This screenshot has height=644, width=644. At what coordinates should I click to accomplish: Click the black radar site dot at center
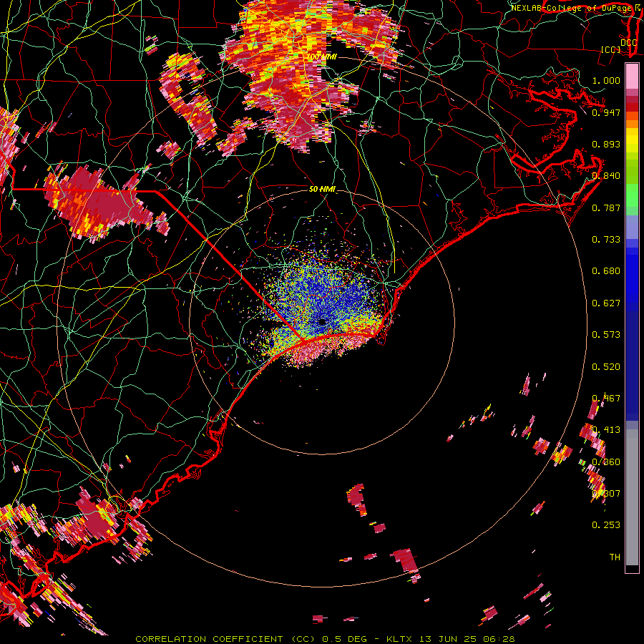[323, 322]
